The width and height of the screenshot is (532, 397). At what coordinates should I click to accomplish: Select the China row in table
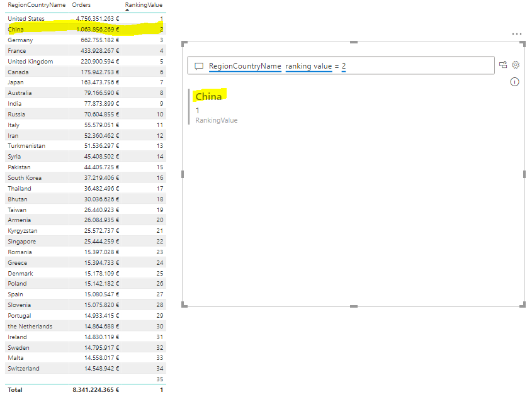point(86,29)
